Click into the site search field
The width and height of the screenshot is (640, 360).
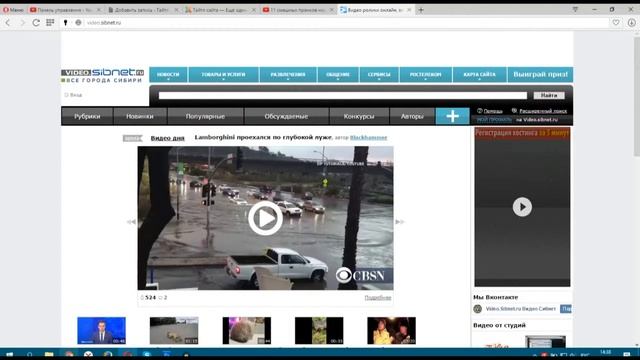point(343,96)
